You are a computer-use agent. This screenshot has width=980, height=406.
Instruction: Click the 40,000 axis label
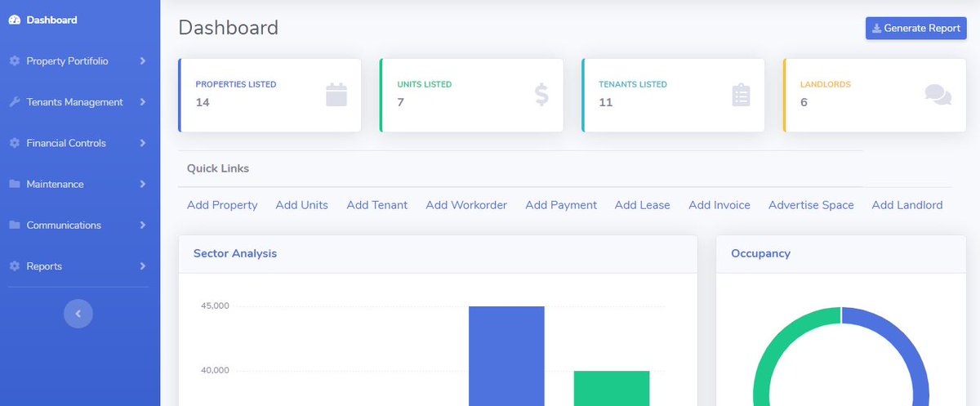click(x=215, y=371)
